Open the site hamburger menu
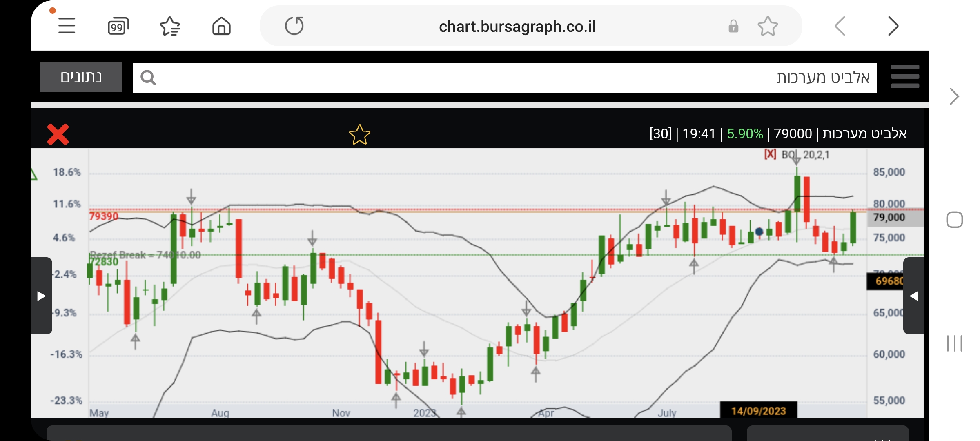 pyautogui.click(x=905, y=77)
